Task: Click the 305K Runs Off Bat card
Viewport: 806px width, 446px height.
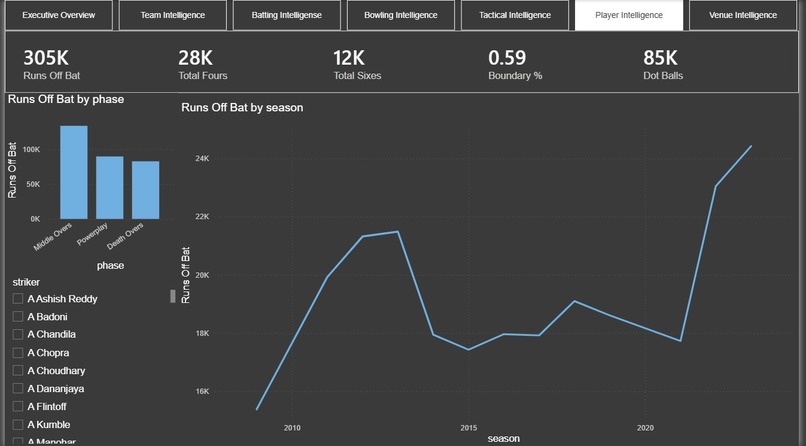Action: point(51,64)
